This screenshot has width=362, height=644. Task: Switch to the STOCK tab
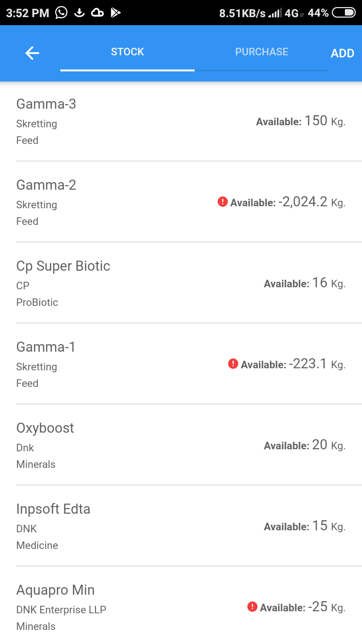tap(127, 52)
